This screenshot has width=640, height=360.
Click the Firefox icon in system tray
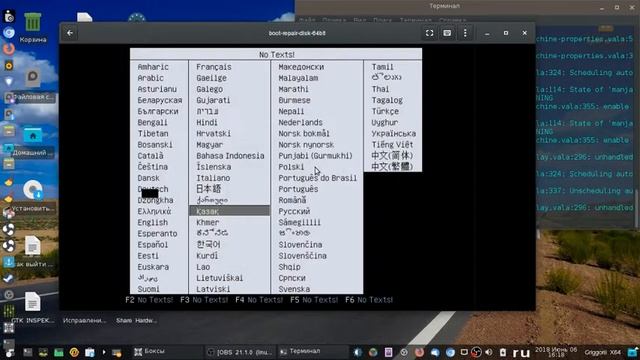419,352
